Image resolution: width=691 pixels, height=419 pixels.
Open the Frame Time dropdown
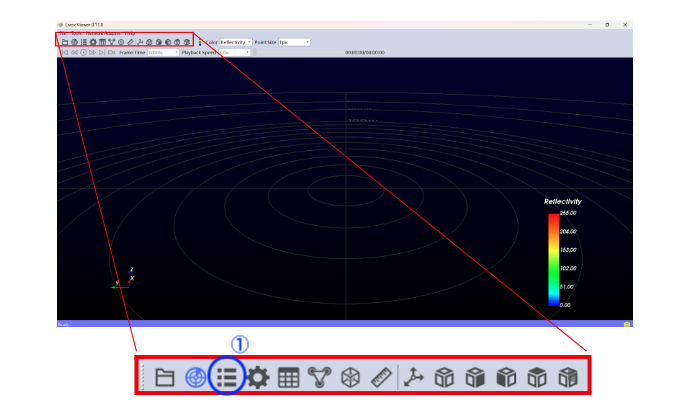coord(163,52)
